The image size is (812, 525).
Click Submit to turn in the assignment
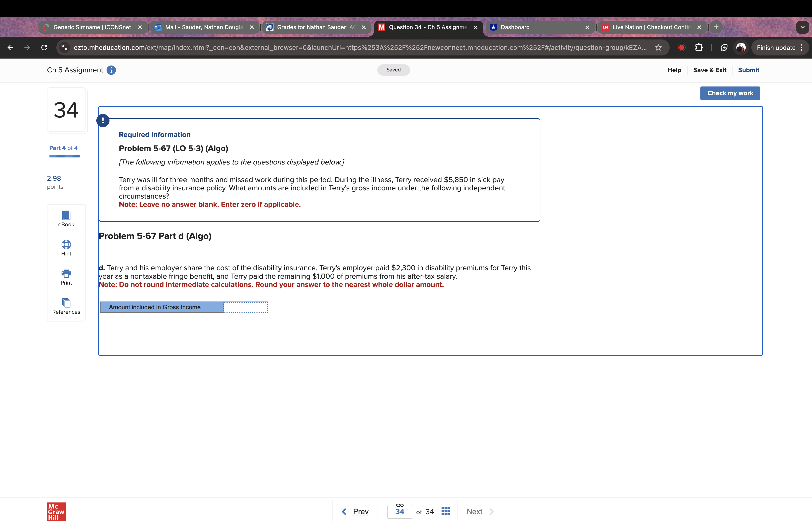(748, 70)
